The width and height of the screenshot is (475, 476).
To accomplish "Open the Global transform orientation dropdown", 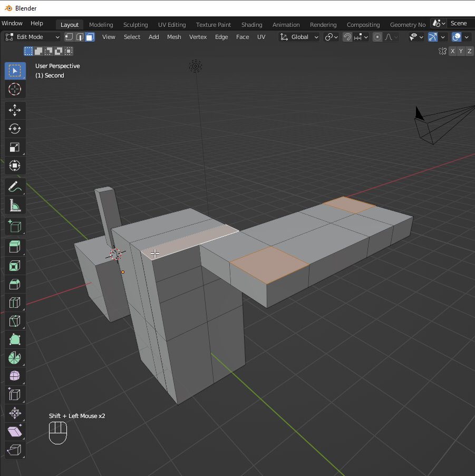I will point(298,37).
